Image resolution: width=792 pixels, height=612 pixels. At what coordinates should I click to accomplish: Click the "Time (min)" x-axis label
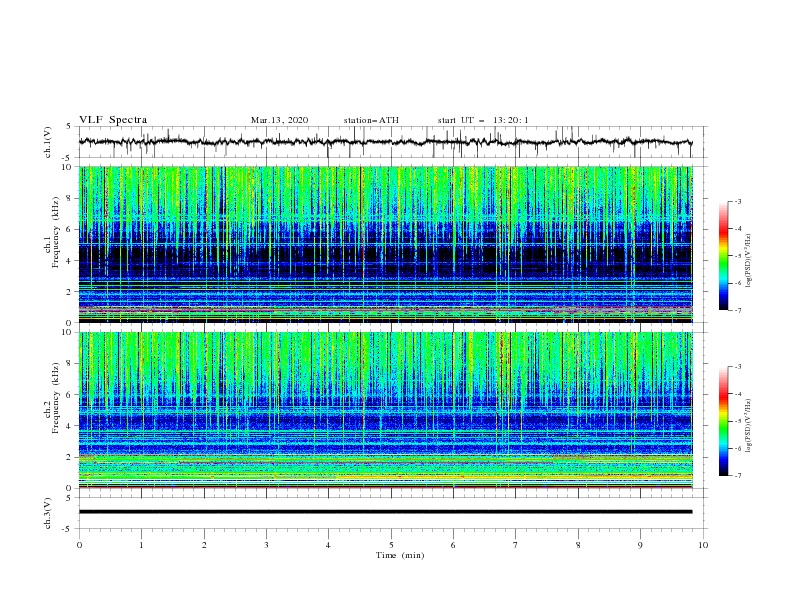(400, 555)
